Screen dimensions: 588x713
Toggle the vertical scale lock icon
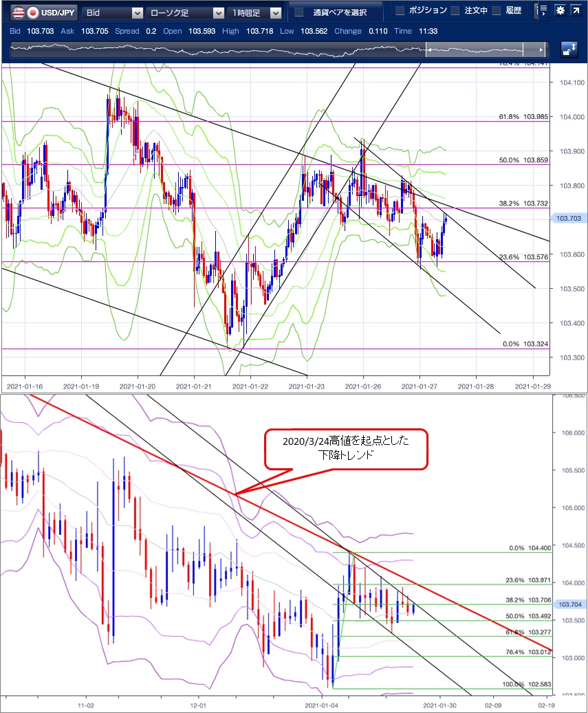[x=569, y=50]
